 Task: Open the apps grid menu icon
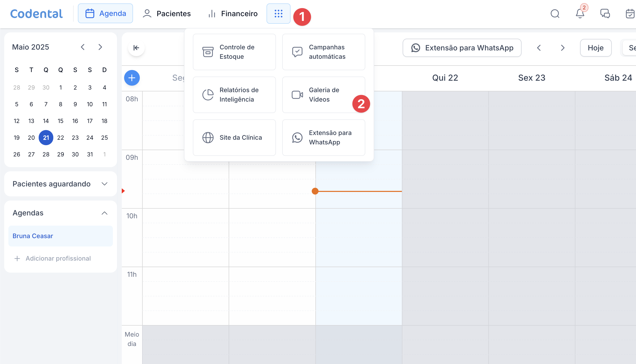pos(278,14)
